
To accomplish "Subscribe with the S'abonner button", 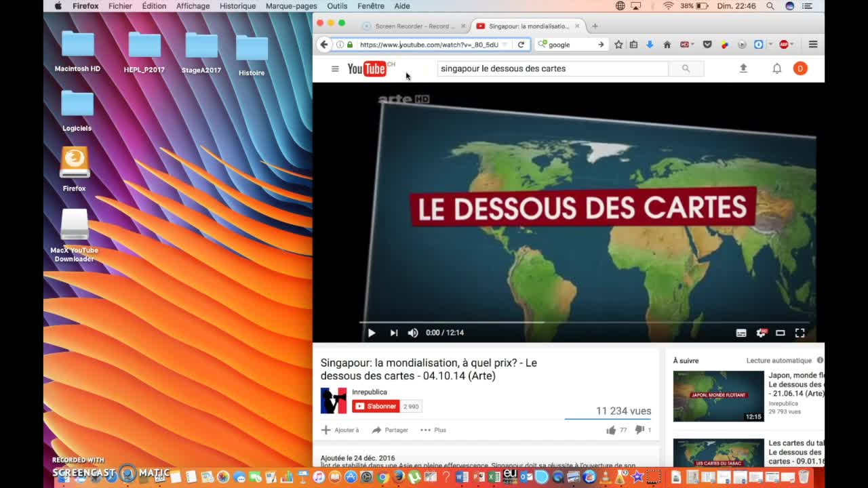I will pyautogui.click(x=376, y=407).
